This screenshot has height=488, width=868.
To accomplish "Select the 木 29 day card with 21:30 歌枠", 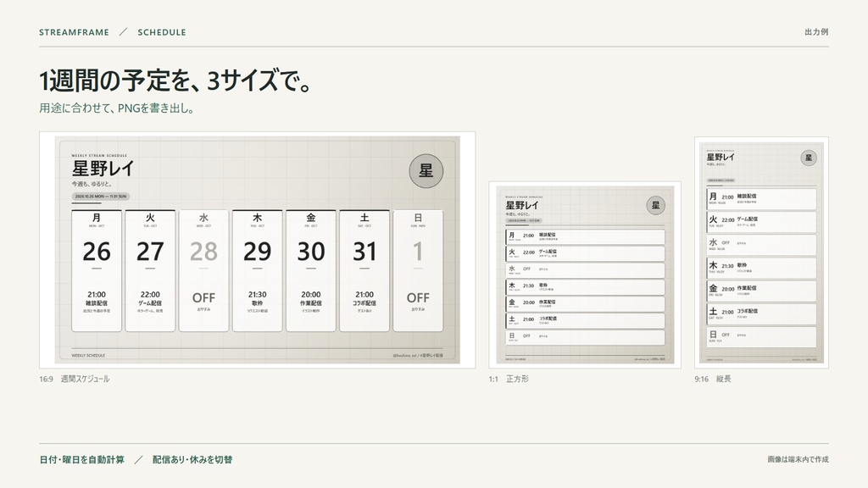I will click(258, 270).
